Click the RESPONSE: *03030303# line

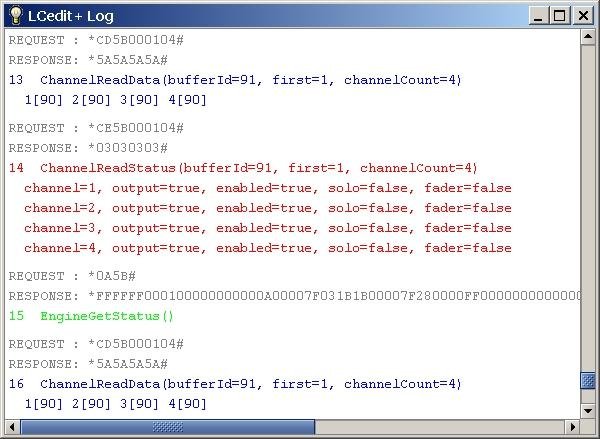click(x=88, y=148)
